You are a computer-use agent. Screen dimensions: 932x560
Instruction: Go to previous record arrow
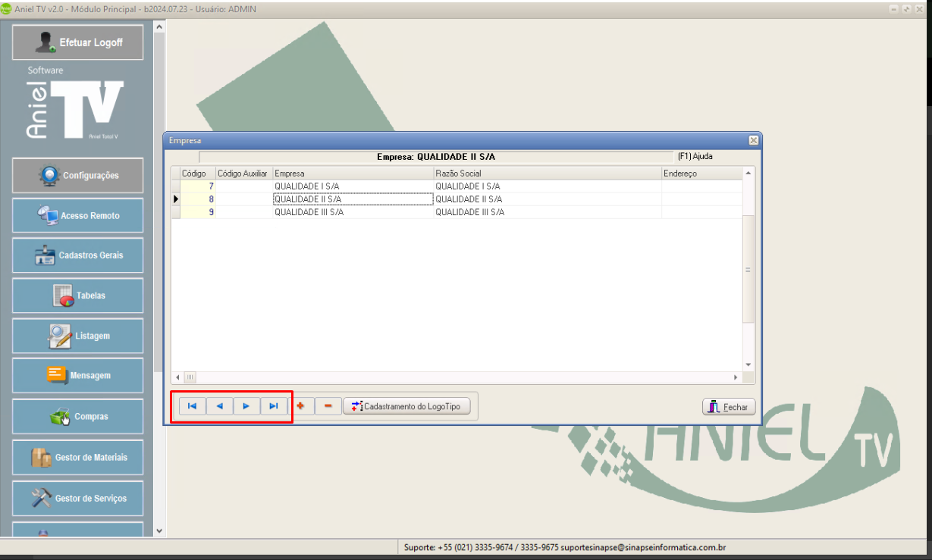tap(220, 406)
